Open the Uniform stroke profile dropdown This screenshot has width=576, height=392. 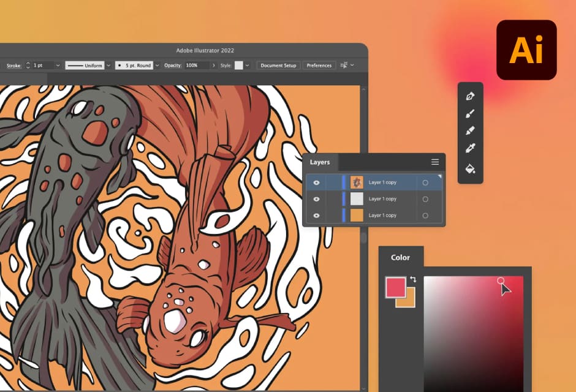click(x=107, y=65)
